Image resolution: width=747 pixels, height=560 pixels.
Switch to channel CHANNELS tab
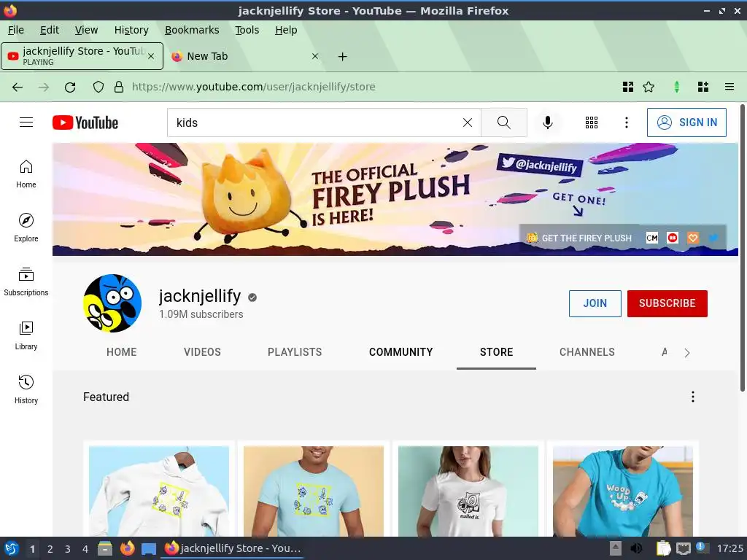(x=587, y=352)
